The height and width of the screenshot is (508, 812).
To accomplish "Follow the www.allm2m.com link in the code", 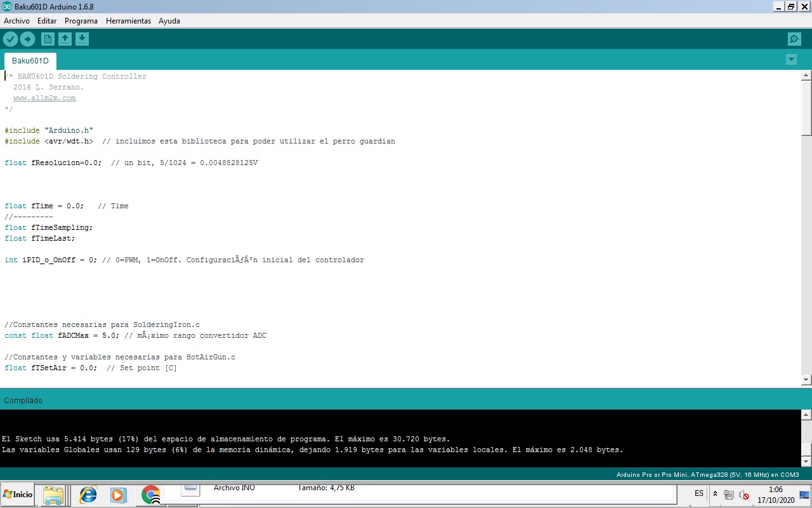I will (x=44, y=98).
